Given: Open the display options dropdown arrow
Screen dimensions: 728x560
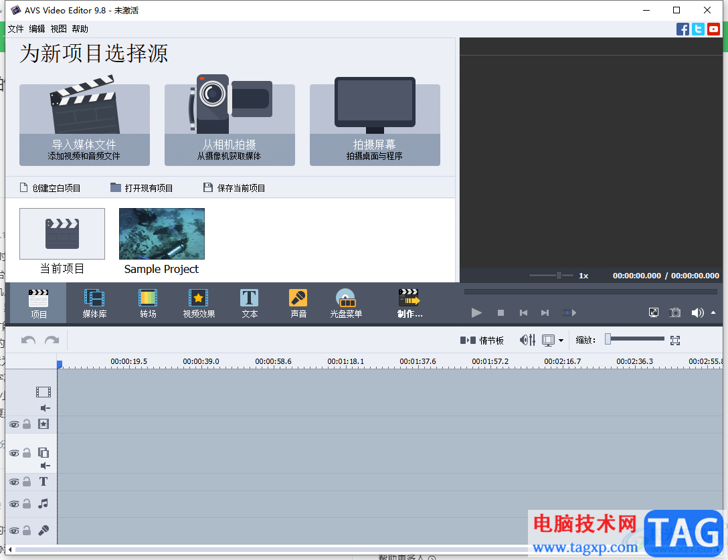Looking at the screenshot, I should (x=561, y=341).
